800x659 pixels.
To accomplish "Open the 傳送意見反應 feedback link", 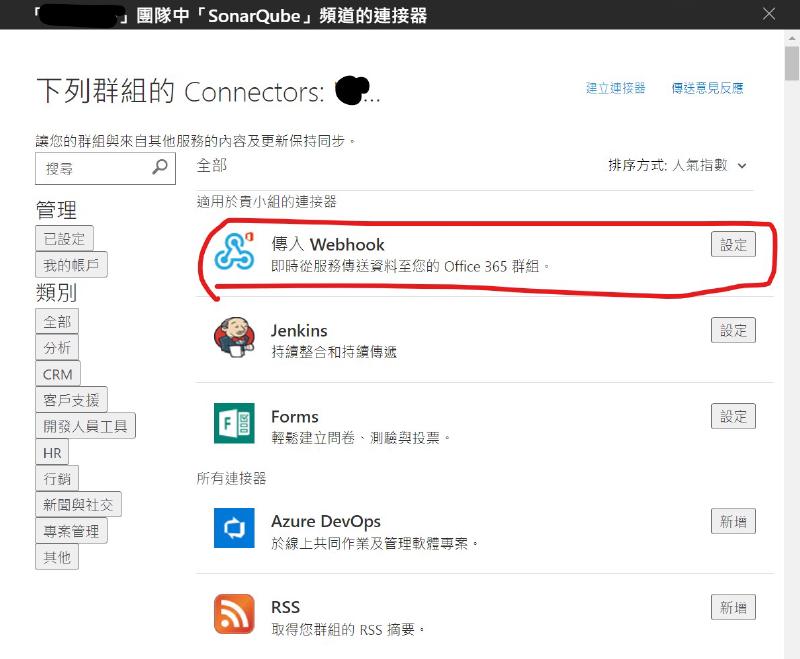I will click(707, 88).
